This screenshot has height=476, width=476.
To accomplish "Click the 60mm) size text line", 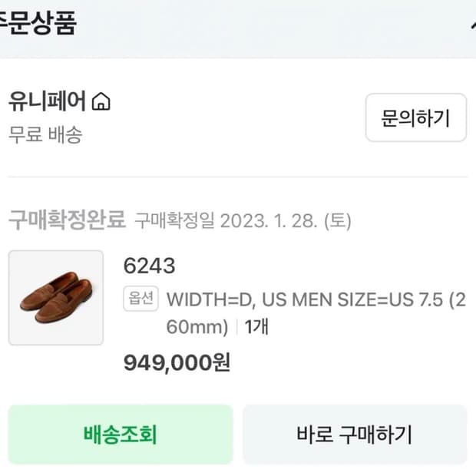I will pyautogui.click(x=197, y=327).
